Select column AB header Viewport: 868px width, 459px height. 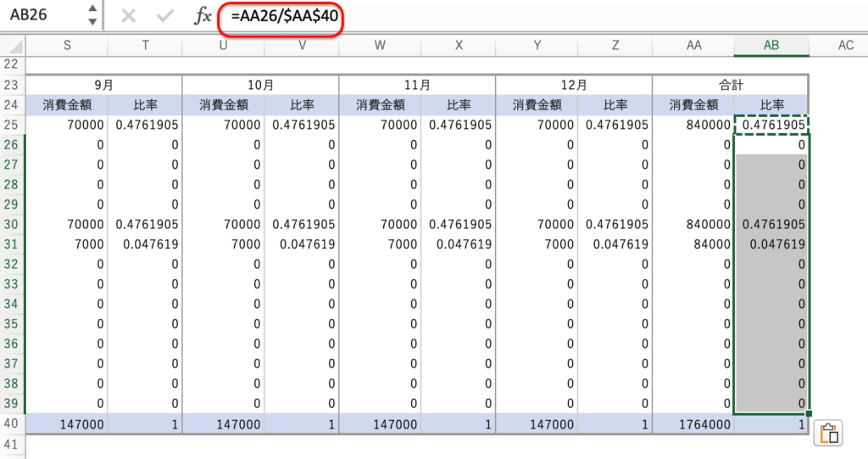pyautogui.click(x=771, y=45)
